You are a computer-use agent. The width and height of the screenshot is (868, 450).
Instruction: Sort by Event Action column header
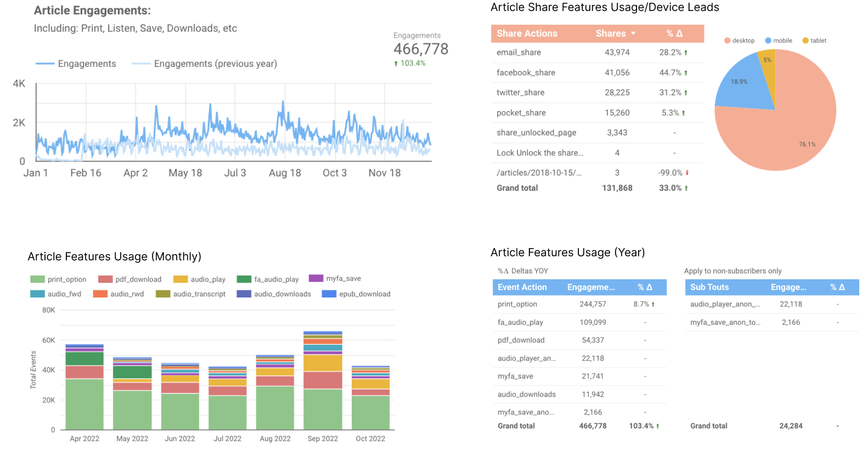coord(522,287)
